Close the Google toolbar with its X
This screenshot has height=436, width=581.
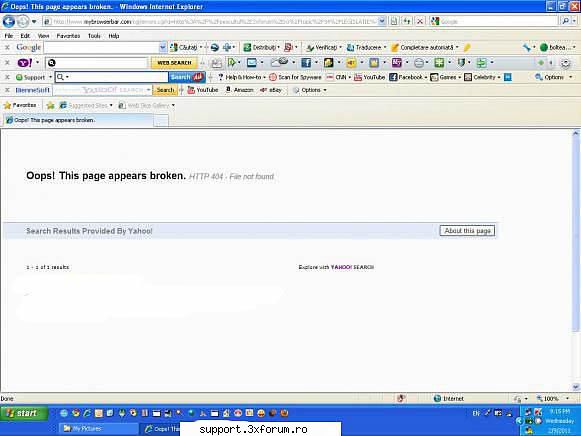pyautogui.click(x=7, y=47)
